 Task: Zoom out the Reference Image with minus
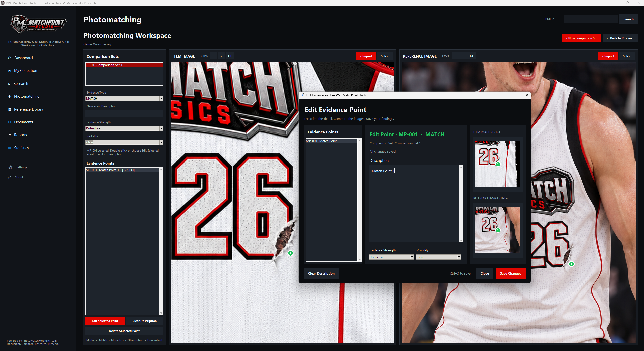pos(455,56)
